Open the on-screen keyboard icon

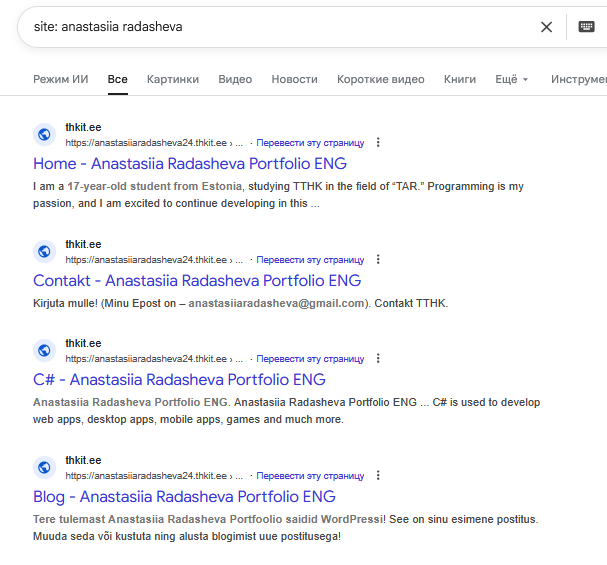(586, 27)
